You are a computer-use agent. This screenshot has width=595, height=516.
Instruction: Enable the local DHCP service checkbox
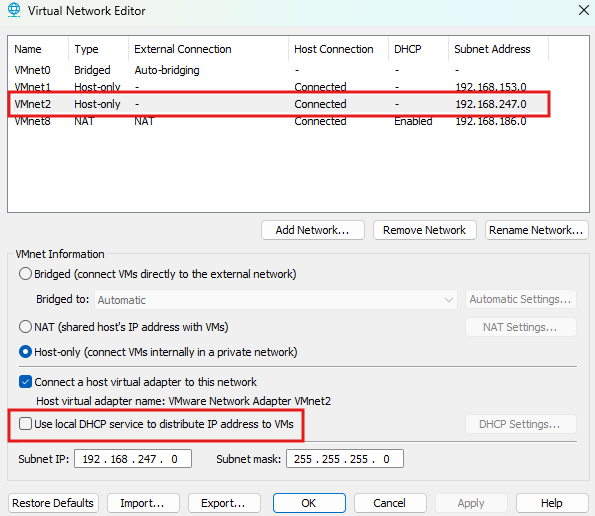[x=25, y=423]
